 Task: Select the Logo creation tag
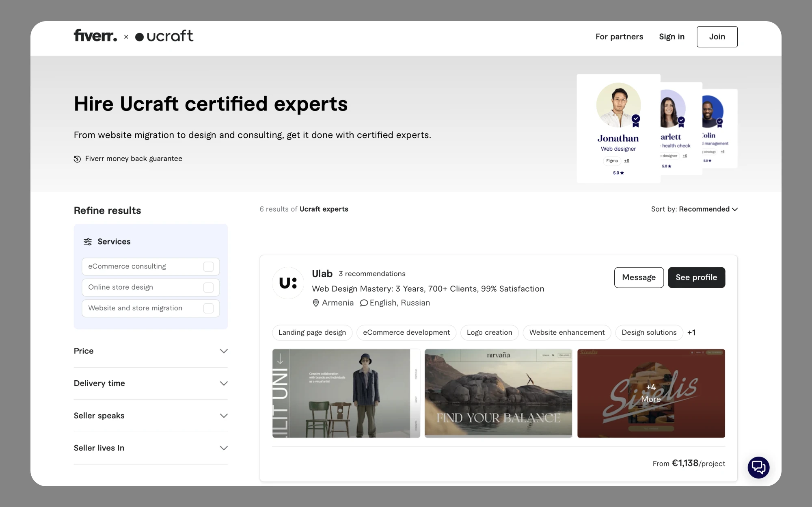click(489, 333)
